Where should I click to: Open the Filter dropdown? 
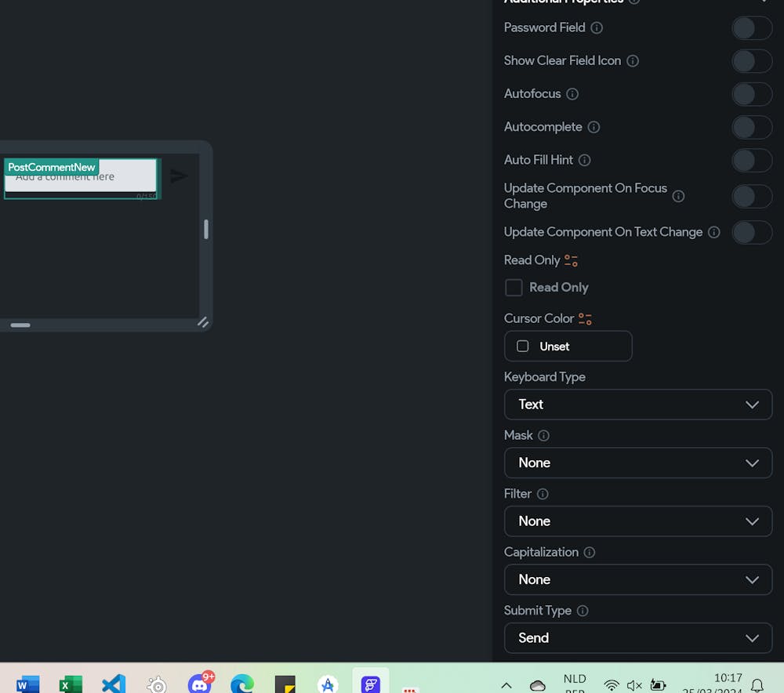tap(638, 521)
